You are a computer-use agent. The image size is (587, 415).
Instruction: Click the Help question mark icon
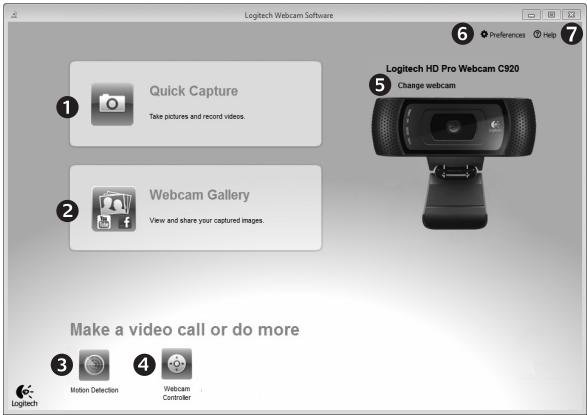point(537,34)
